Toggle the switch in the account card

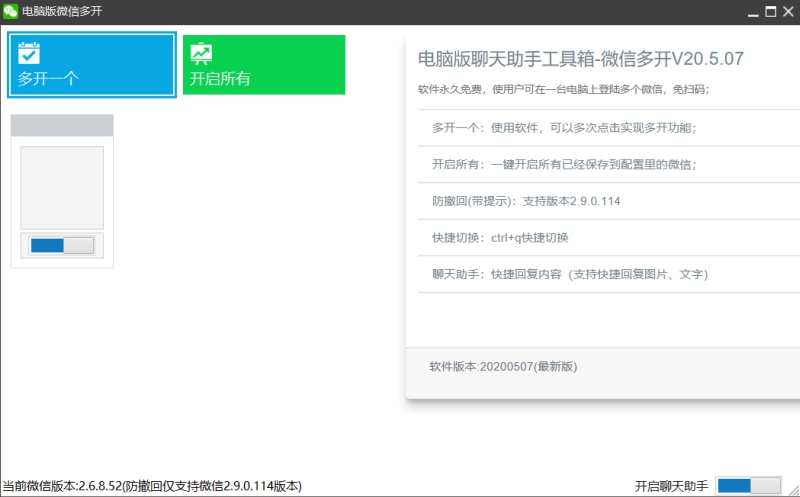click(62, 246)
